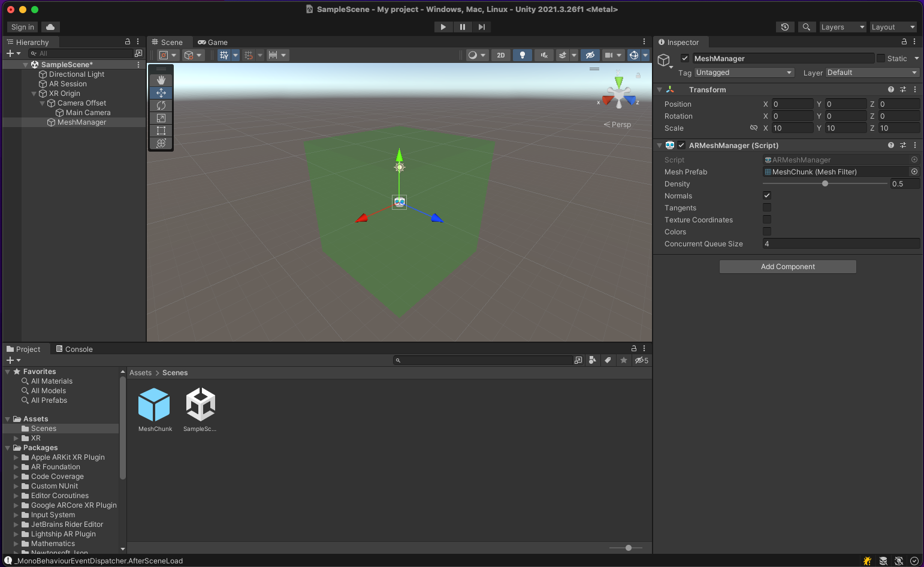Click the Add Component button
The height and width of the screenshot is (567, 924).
click(787, 267)
